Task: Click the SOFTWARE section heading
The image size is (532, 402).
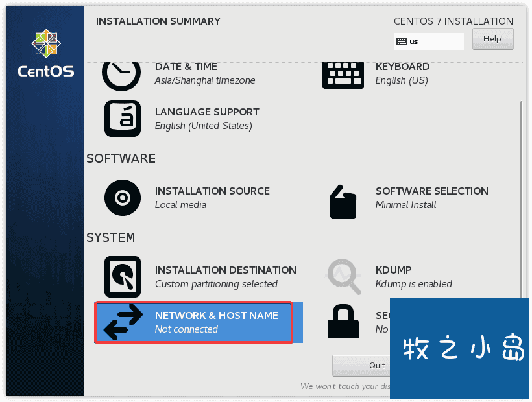Action: click(x=121, y=158)
